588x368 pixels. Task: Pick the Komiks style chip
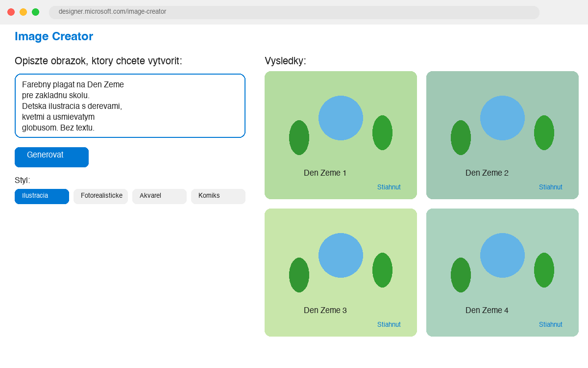pos(218,196)
